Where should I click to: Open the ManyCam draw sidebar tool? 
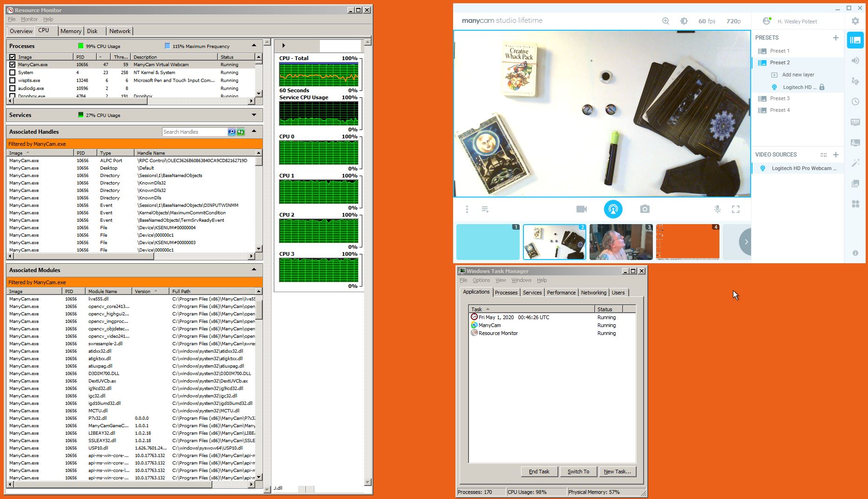click(x=855, y=81)
